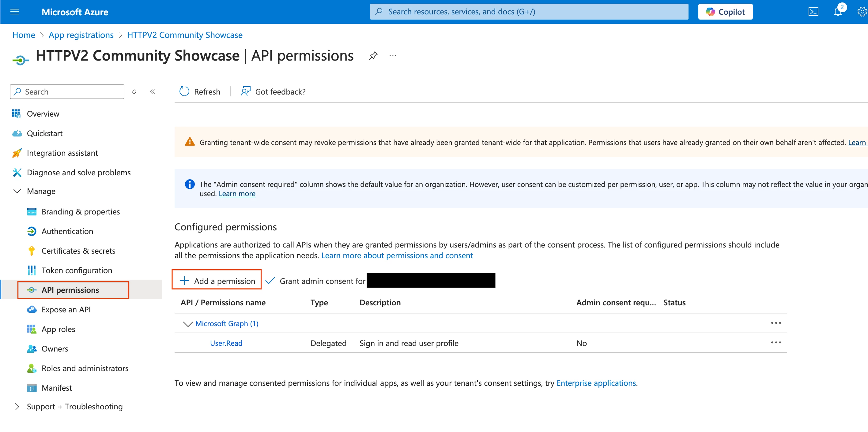Click the Microsoft Azure logo text
The height and width of the screenshot is (432, 868).
click(x=75, y=12)
